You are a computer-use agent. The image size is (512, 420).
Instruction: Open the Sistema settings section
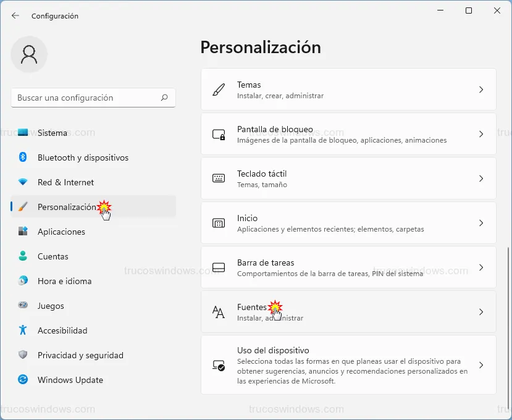pos(52,133)
